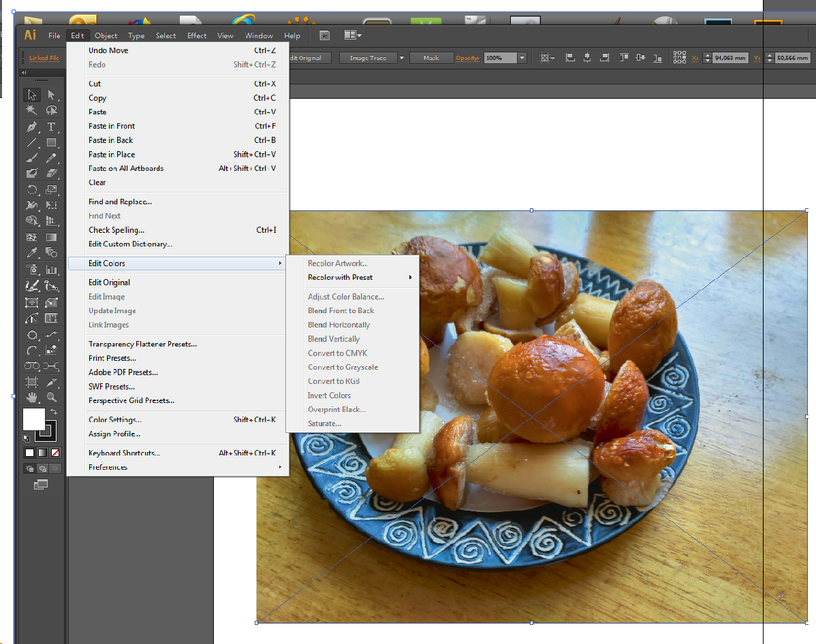Open the Align To selection dropdown
This screenshot has width=816, height=644.
[548, 58]
